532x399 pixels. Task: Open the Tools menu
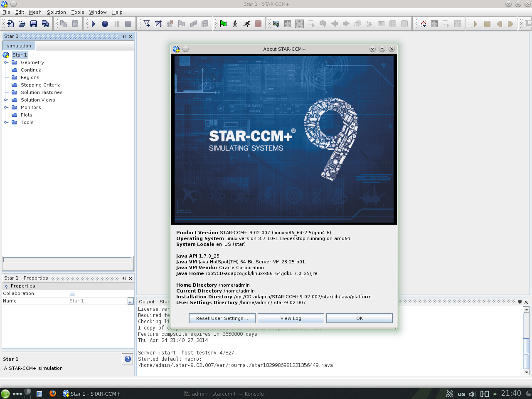pyautogui.click(x=78, y=12)
